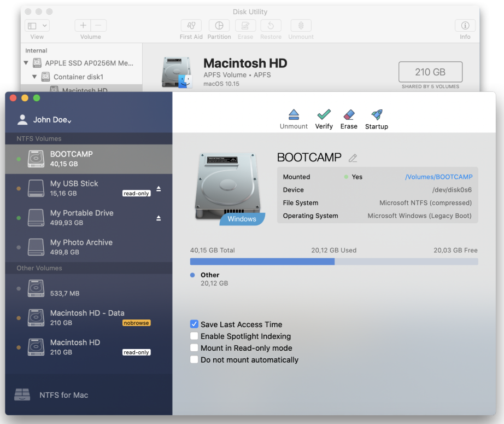Collapse Container disk1 tree node

pos(34,77)
